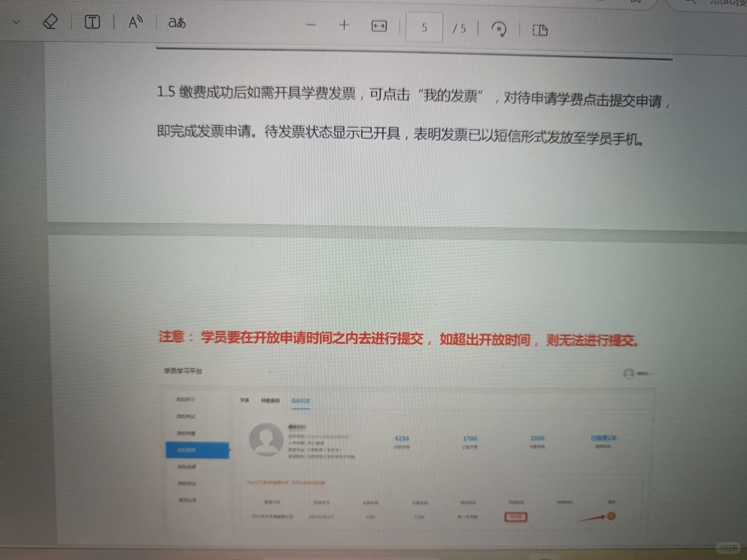Click the "学员学习平台" heading in the embedded image
Screen dimensions: 747x560
(183, 371)
